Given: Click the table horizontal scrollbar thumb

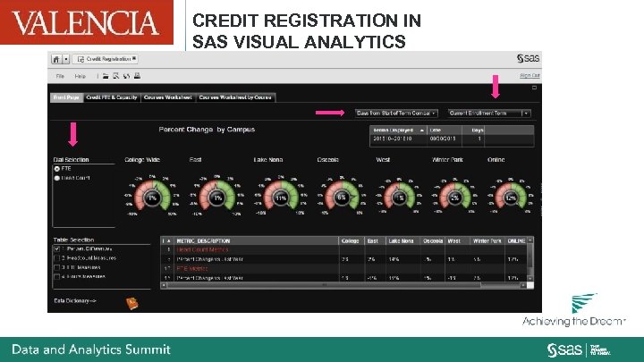Looking at the screenshot, I should point(324,285).
